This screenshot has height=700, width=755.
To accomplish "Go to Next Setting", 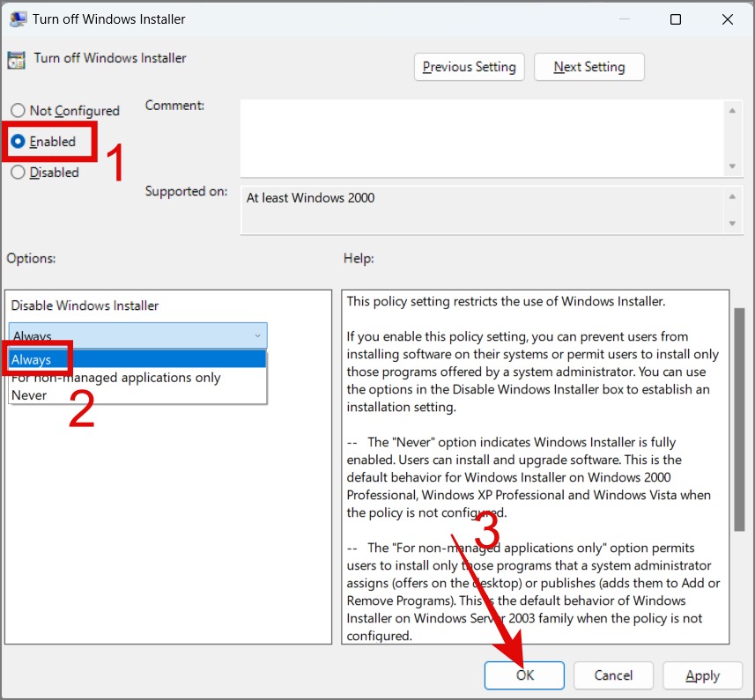I will pyautogui.click(x=588, y=67).
